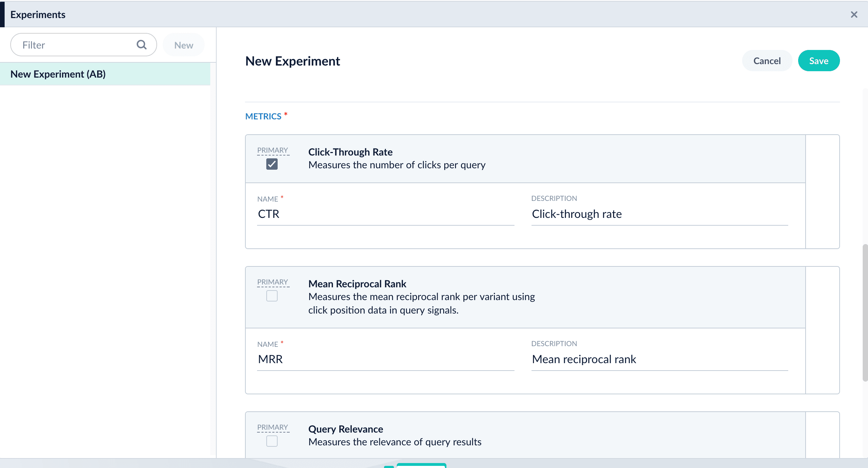The image size is (868, 468).
Task: Close the Experiments panel with X icon
Action: click(x=854, y=15)
